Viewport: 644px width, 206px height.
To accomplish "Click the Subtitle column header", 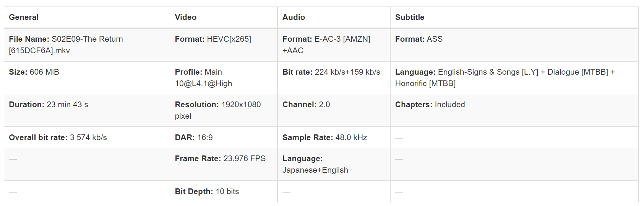I will click(x=410, y=17).
